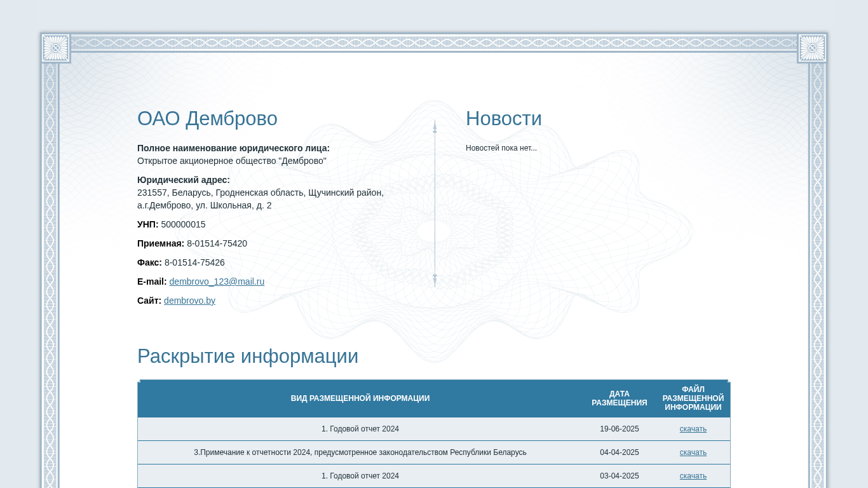868x488 pixels.
Task: Click the Приемная phone number 8-01514-75420
Action: pyautogui.click(x=217, y=243)
